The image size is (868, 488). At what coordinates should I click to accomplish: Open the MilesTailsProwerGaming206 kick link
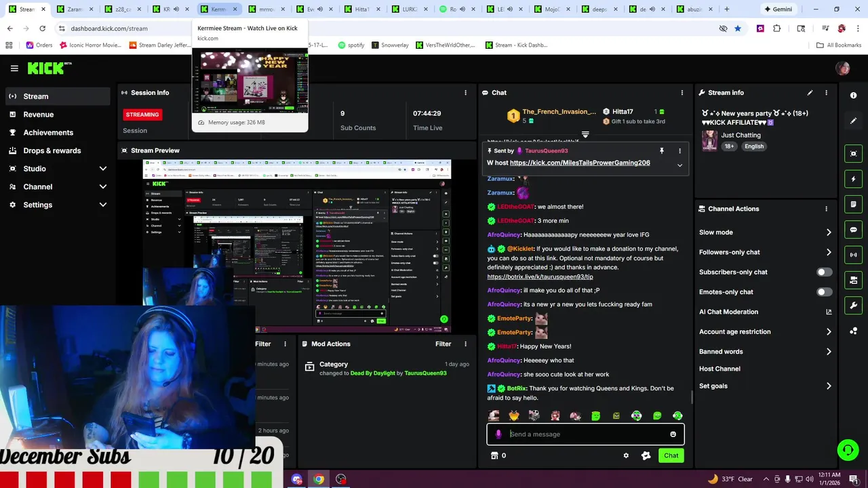click(x=580, y=163)
